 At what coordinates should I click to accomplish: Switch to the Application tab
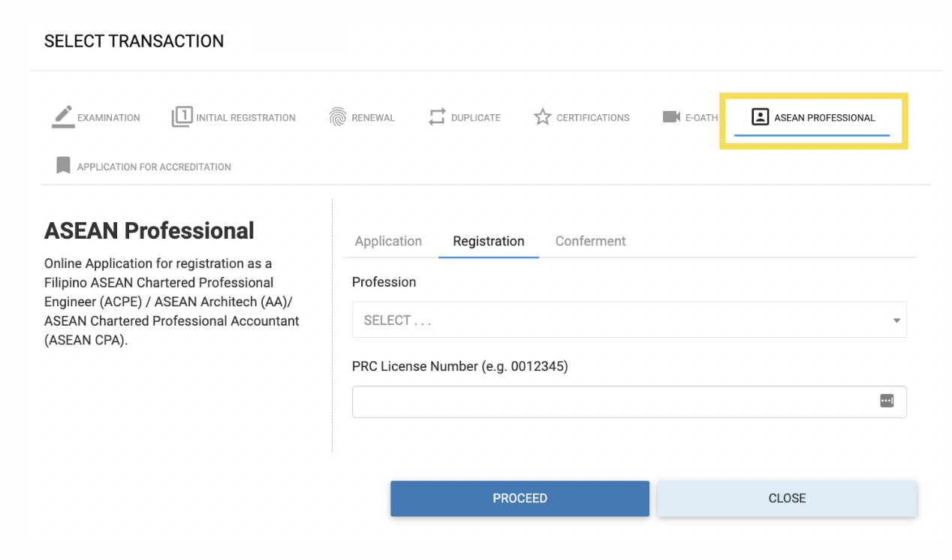tap(388, 241)
